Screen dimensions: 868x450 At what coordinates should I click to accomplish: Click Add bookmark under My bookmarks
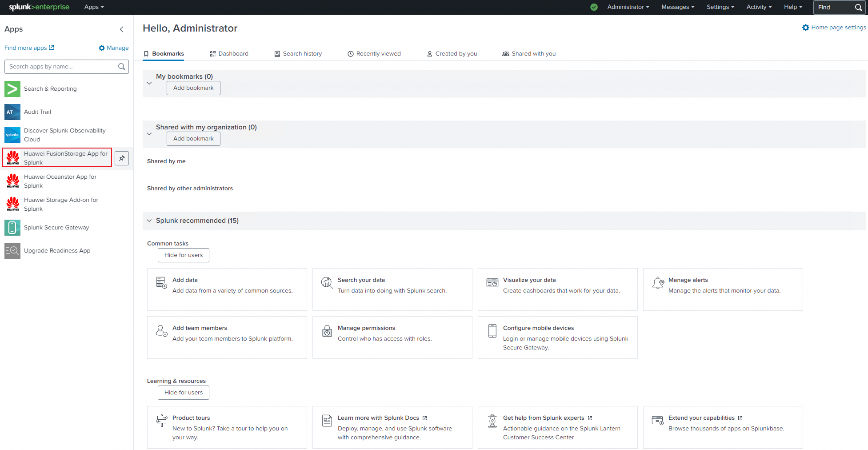(193, 88)
